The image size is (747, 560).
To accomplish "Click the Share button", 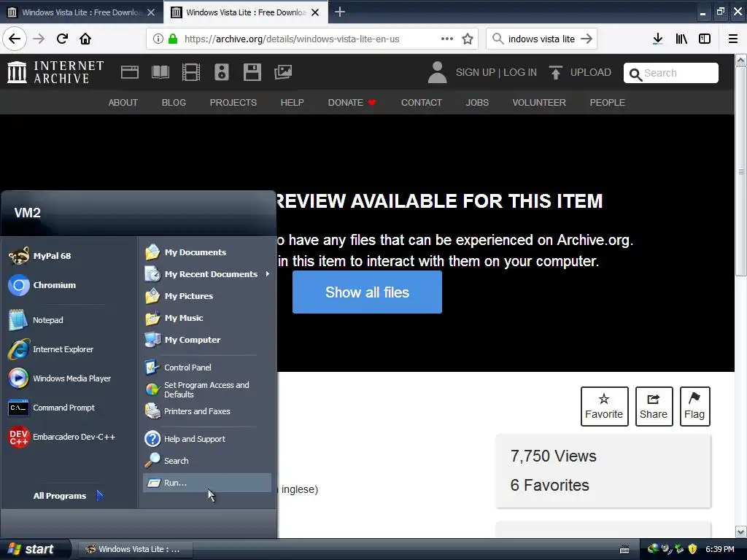I will click(x=654, y=407).
